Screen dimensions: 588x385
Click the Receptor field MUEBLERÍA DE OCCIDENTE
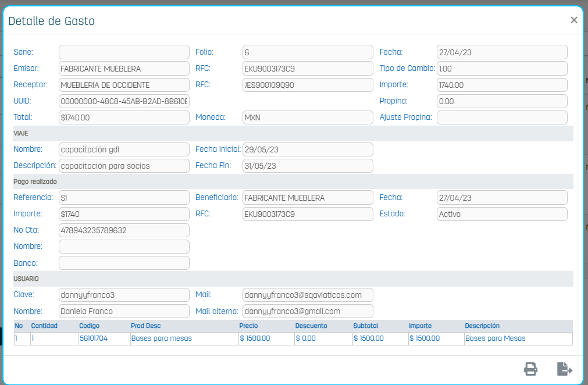click(x=124, y=85)
